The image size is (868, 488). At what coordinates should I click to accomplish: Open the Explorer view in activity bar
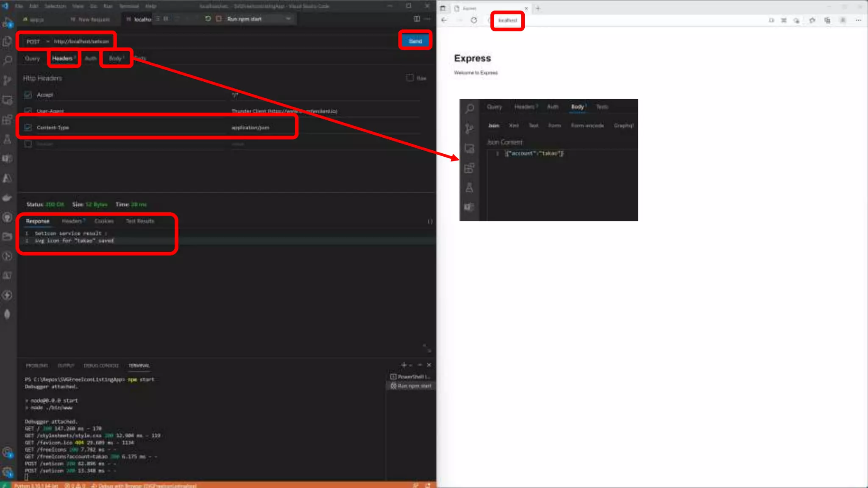7,41
